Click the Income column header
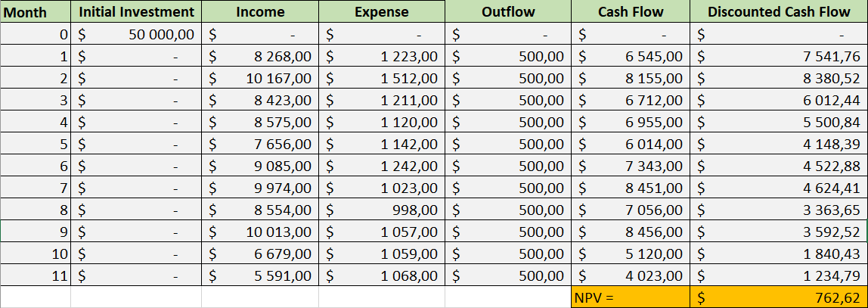Screen dimensions: 868x308 tap(260, 12)
